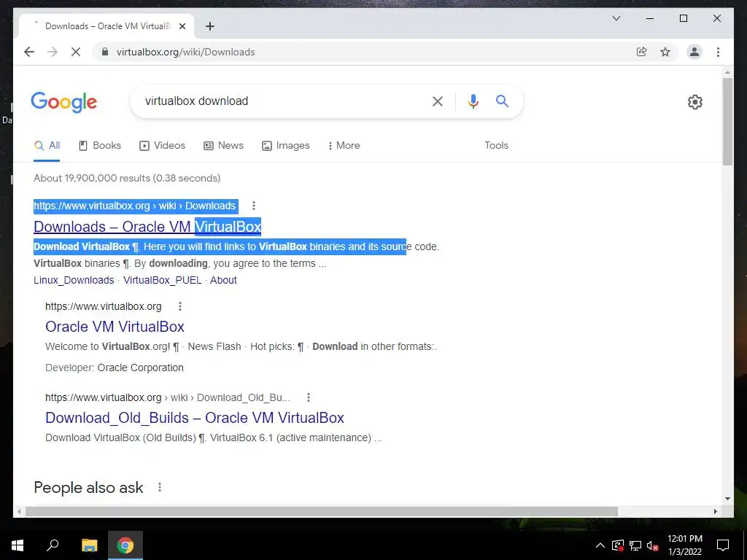This screenshot has width=747, height=560.
Task: Show hidden system tray icons
Action: coord(600,545)
